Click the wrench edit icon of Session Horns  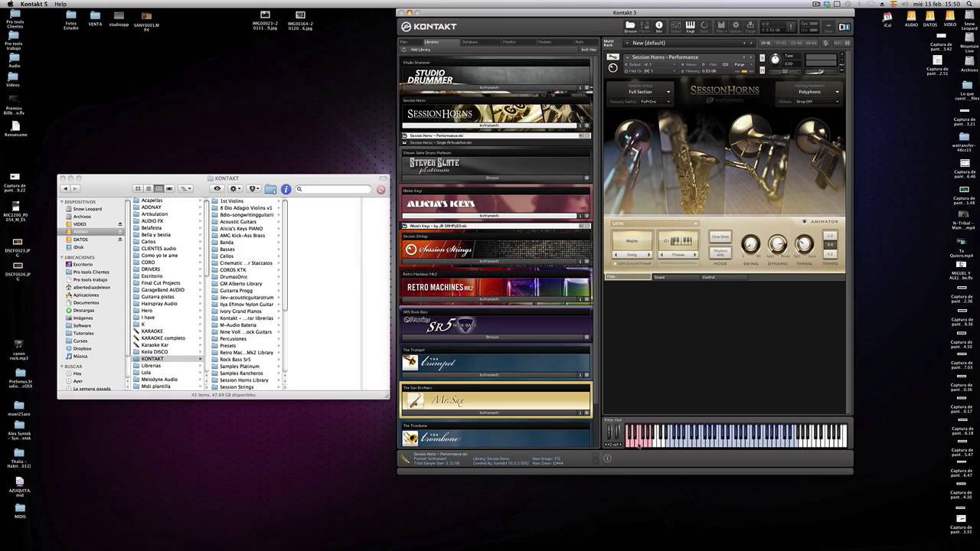(612, 57)
